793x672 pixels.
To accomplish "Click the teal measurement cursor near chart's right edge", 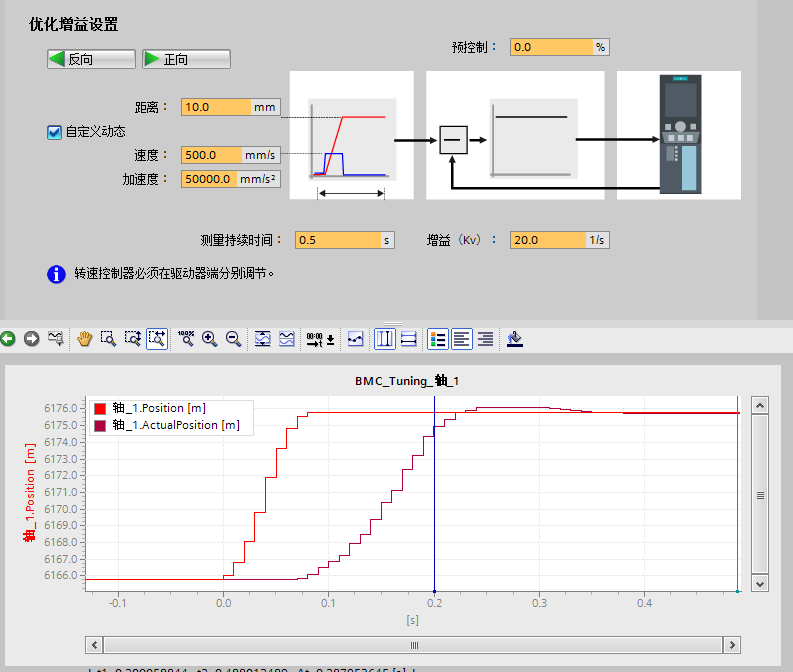I will click(737, 496).
